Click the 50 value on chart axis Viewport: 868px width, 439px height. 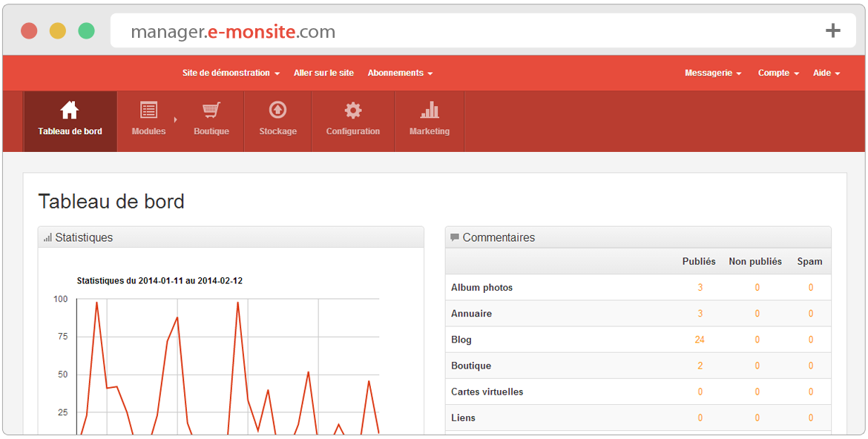(x=62, y=374)
